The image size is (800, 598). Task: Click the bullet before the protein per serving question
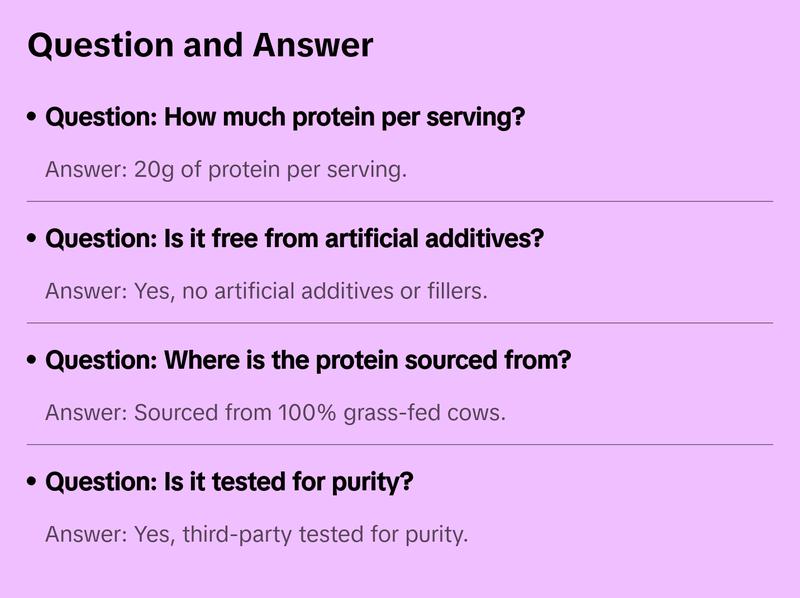(33, 118)
